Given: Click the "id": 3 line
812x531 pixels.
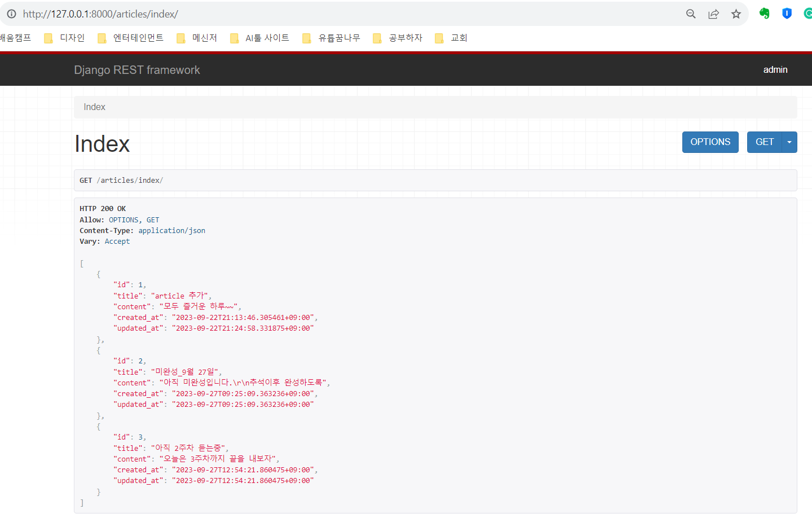Looking at the screenshot, I should 130,437.
